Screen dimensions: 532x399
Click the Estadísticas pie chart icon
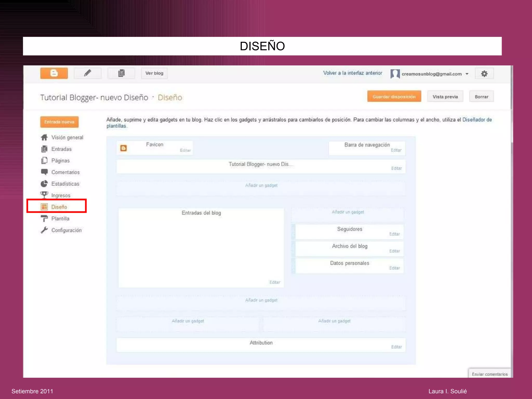point(44,184)
